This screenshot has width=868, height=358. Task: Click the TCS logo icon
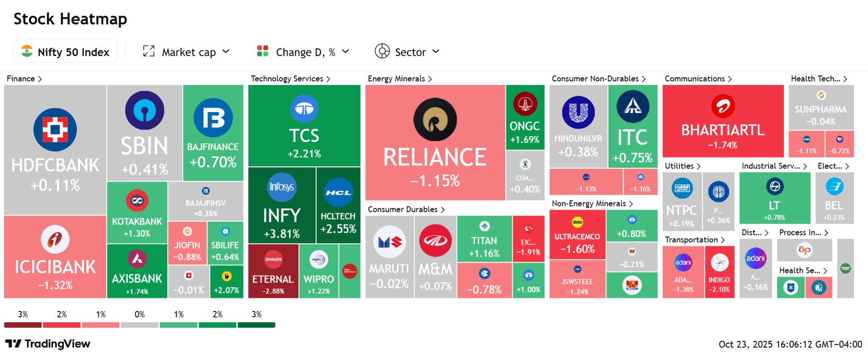pos(304,108)
